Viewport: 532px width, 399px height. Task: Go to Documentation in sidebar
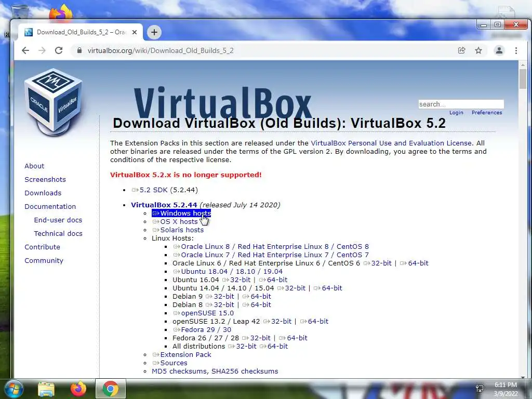click(x=50, y=207)
